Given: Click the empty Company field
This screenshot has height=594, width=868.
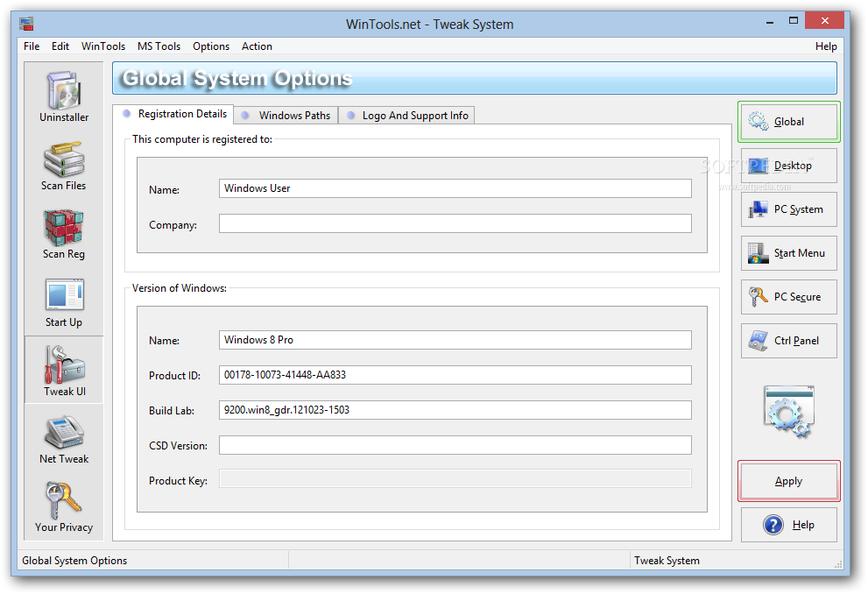Looking at the screenshot, I should (x=455, y=223).
